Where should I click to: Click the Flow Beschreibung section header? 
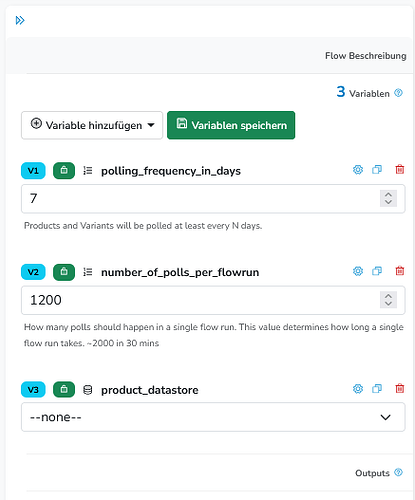[366, 56]
